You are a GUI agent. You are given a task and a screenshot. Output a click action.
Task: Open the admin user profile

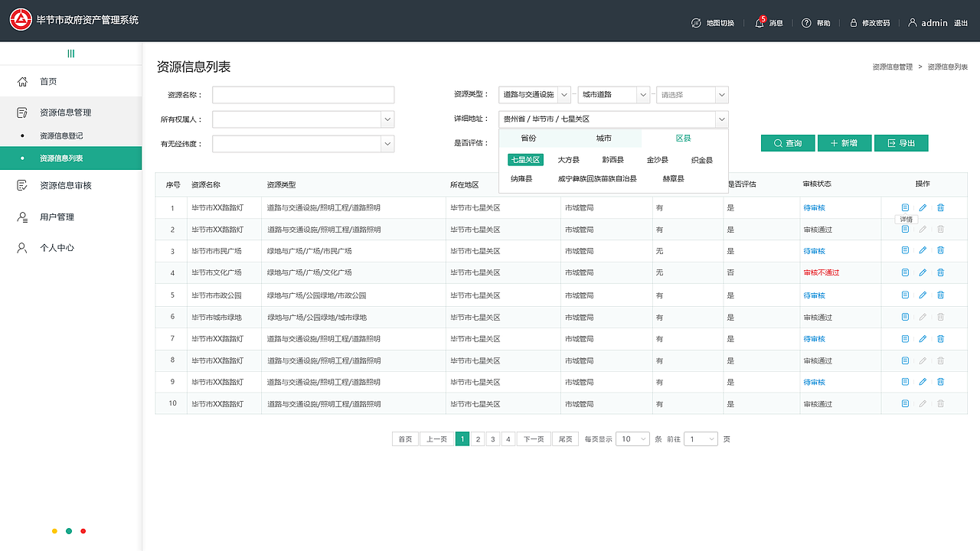point(928,23)
